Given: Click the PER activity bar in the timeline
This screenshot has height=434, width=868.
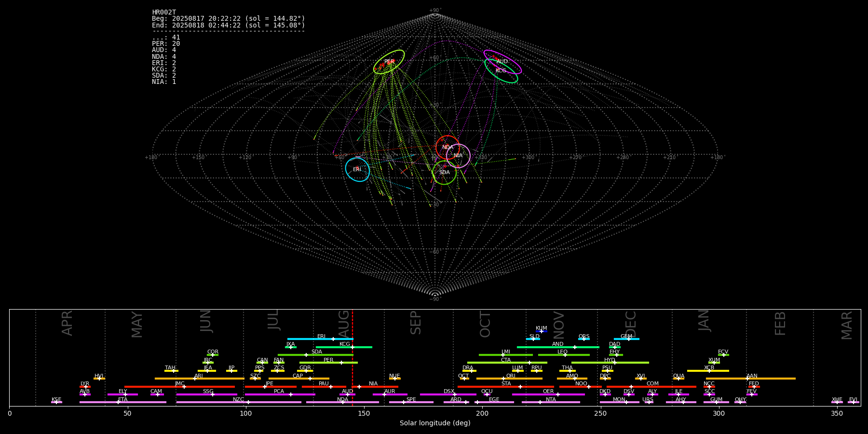Looking at the screenshot, I should tap(328, 363).
